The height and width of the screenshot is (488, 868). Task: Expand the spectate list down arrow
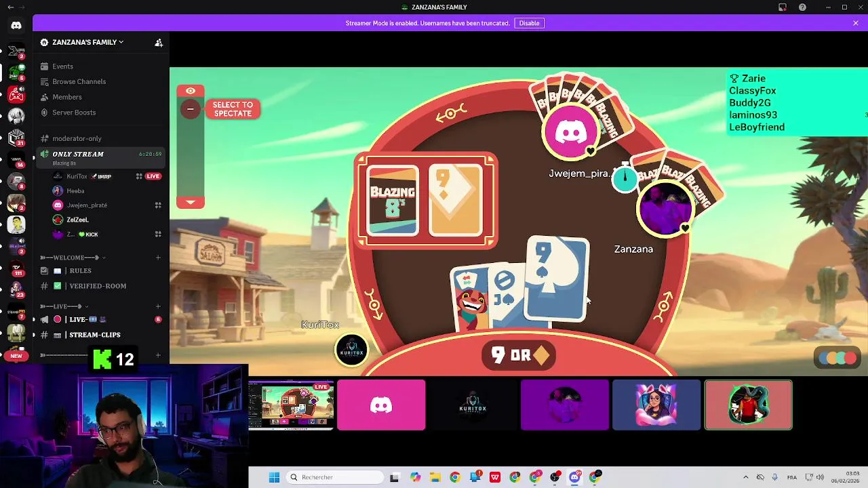point(191,202)
